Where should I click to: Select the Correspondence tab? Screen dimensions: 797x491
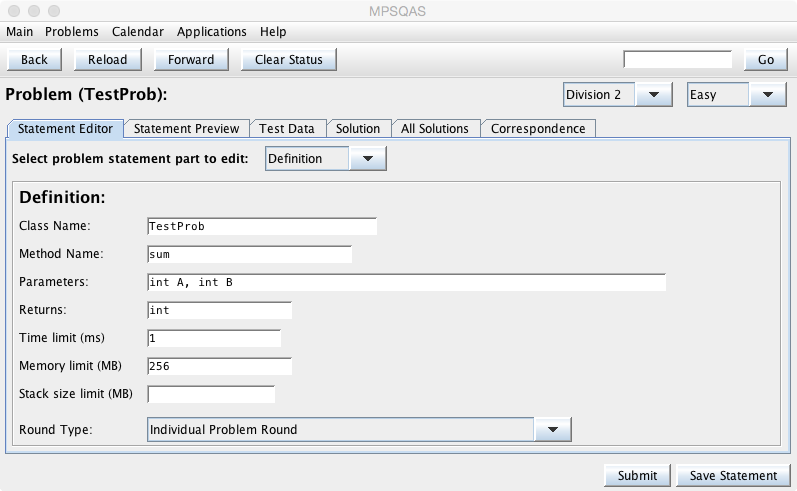coord(538,129)
